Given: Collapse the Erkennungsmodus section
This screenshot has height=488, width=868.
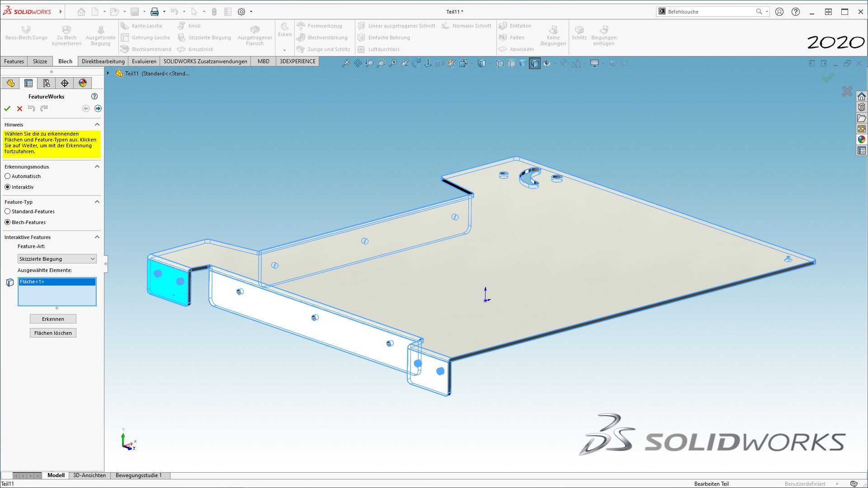Looking at the screenshot, I should pos(97,166).
